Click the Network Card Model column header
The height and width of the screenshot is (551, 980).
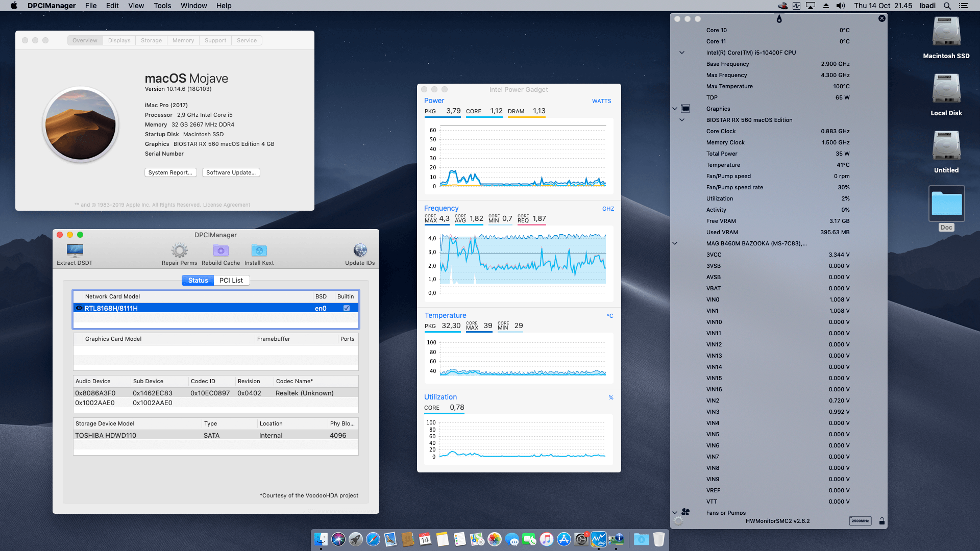pos(199,296)
